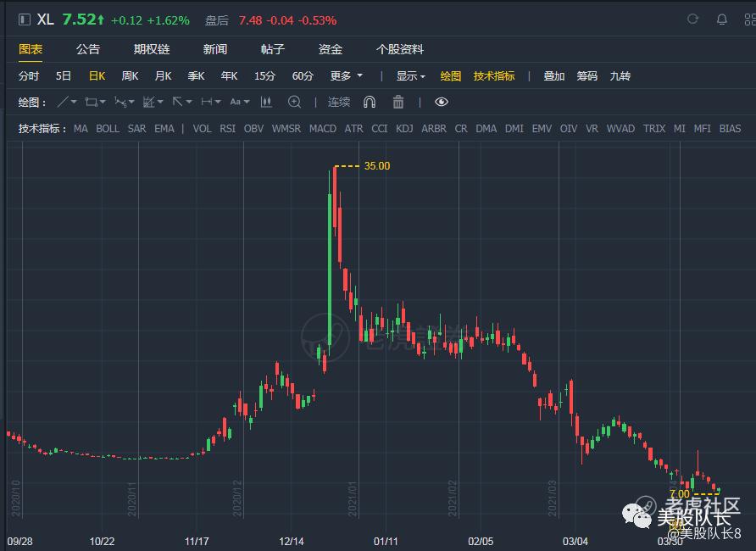Select the arrow annotation tool
Image resolution: width=756 pixels, height=551 pixels.
pyautogui.click(x=178, y=103)
